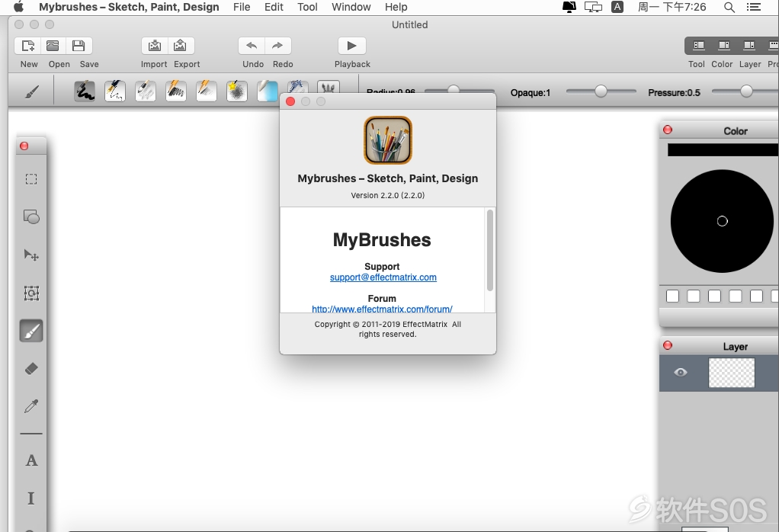
Task: Click the Mybrushes app icon in About dialog
Action: (x=388, y=140)
